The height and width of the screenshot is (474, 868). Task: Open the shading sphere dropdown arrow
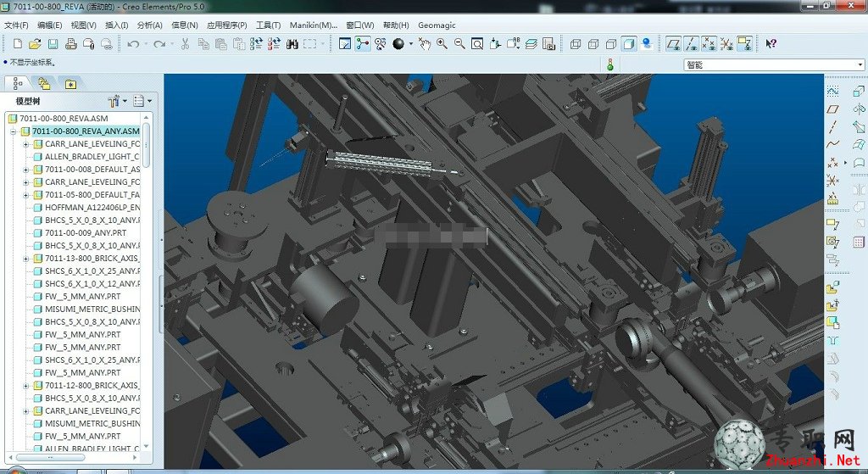pos(411,44)
